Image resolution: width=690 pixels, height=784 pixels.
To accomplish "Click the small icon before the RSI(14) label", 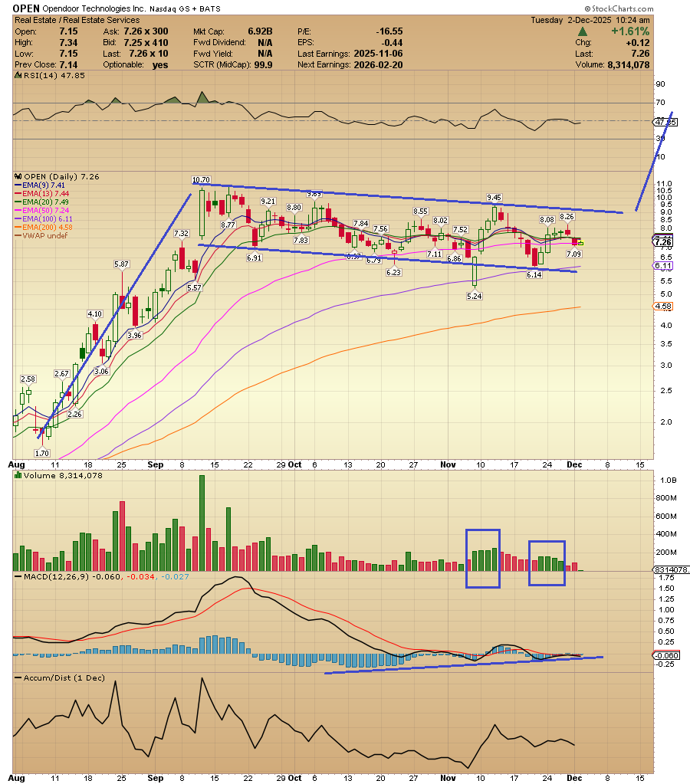I will (18, 76).
